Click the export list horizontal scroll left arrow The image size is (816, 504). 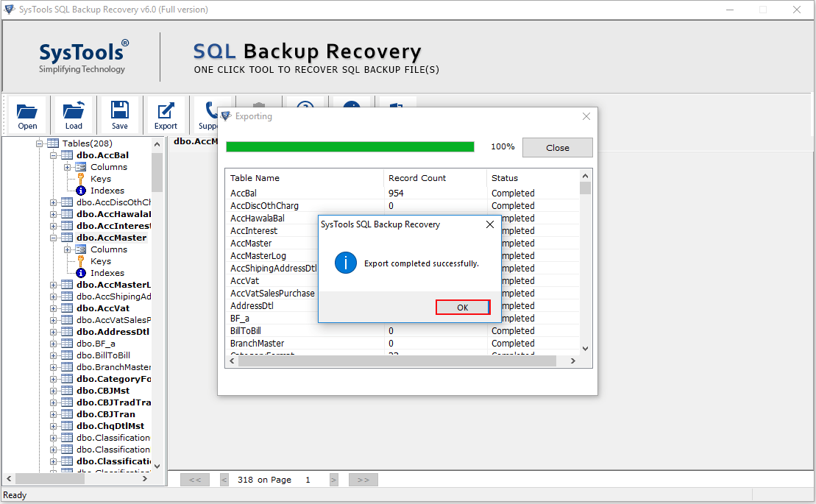[x=232, y=361]
